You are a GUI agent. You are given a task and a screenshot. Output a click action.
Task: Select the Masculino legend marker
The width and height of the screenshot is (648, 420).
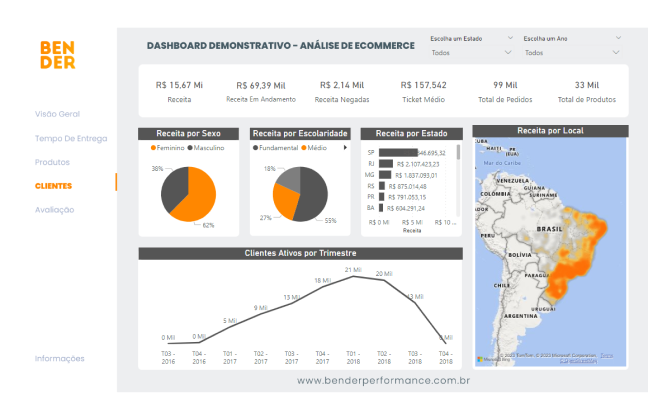190,148
